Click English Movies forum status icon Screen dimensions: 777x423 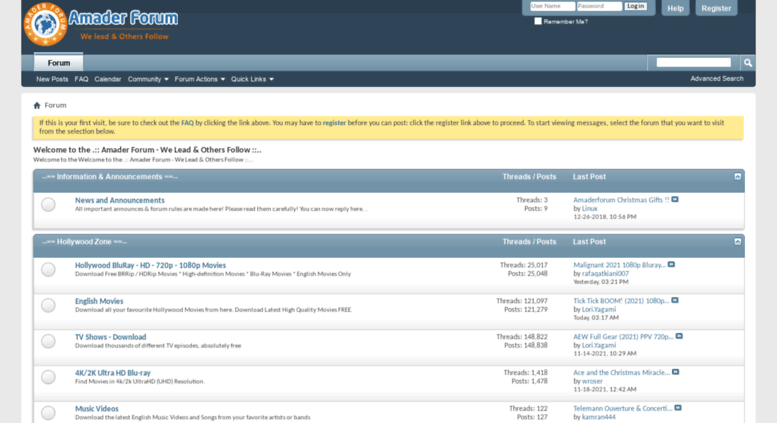48,306
